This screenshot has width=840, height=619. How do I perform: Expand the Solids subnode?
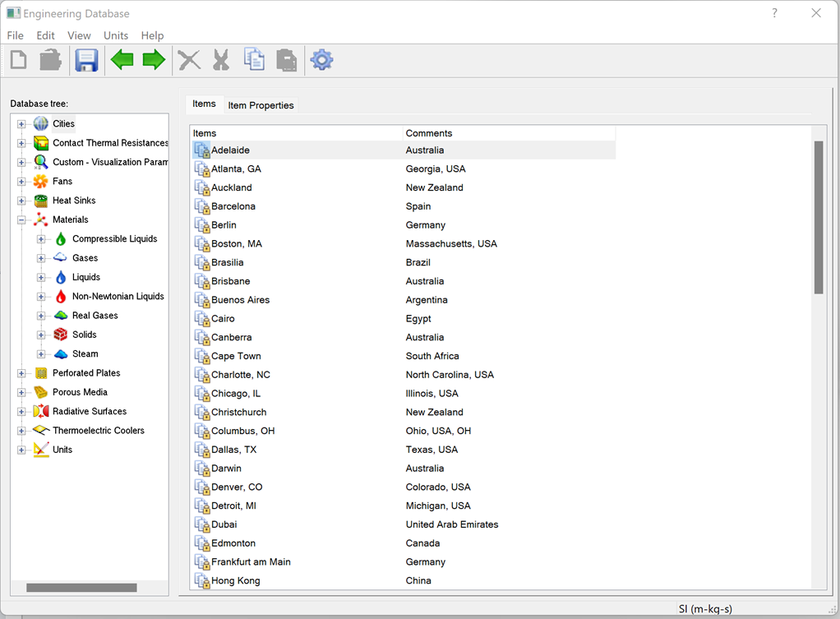coord(41,335)
